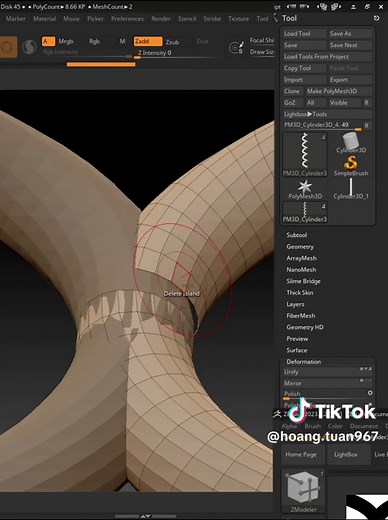The image size is (388, 520).
Task: Open the Marker menu
Action: 15,19
